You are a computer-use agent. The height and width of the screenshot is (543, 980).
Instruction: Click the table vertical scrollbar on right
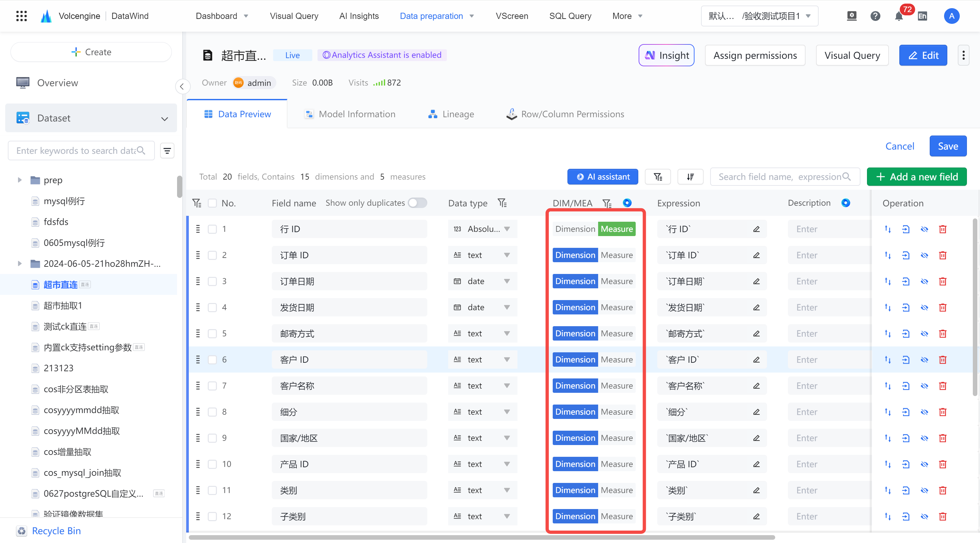pos(974,307)
